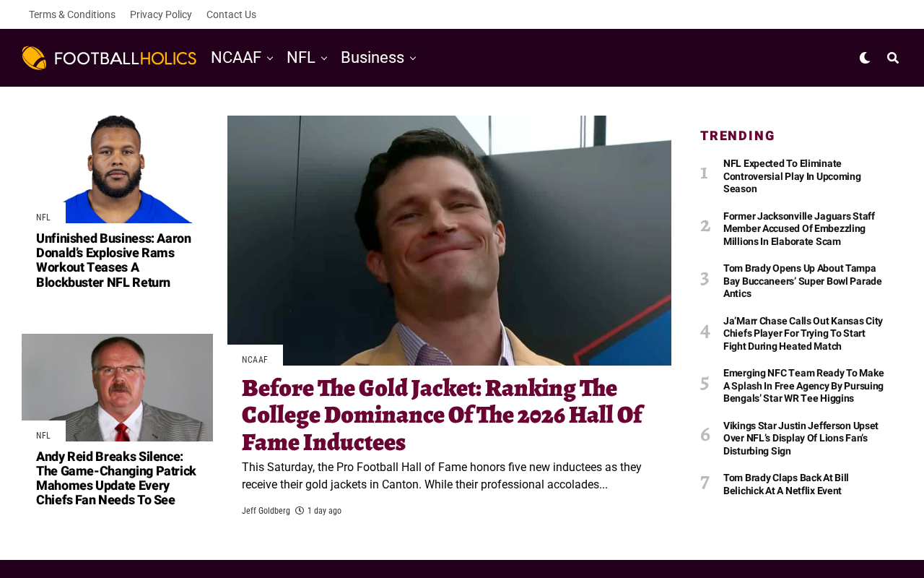Viewport: 924px width, 578px height.
Task: Open the Andy Reid photo thumbnail
Action: coord(117,387)
